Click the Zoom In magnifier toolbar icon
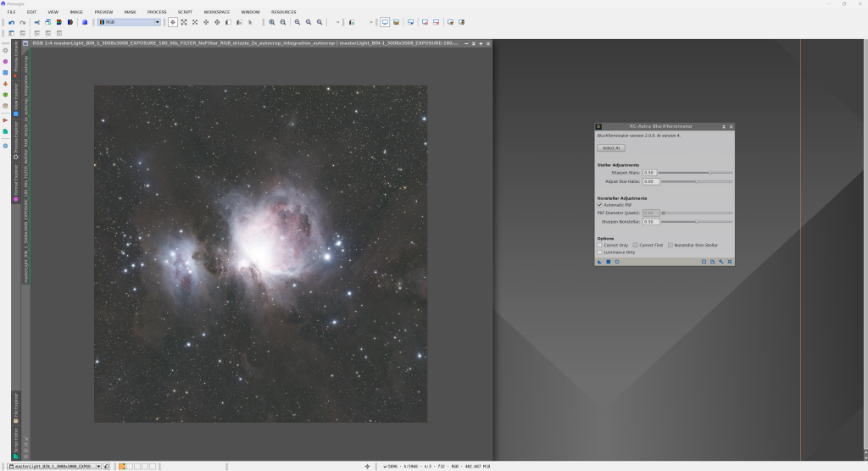868x471 pixels. click(x=272, y=22)
